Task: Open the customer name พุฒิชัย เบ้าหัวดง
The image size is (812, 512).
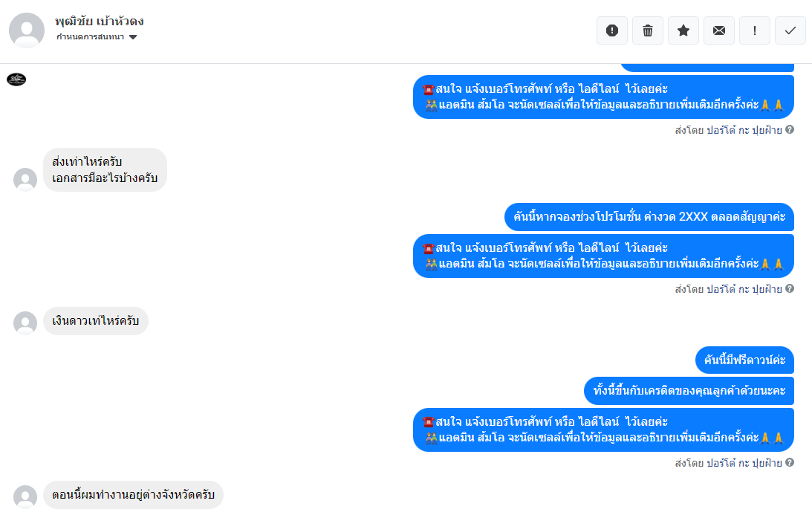Action: point(100,22)
